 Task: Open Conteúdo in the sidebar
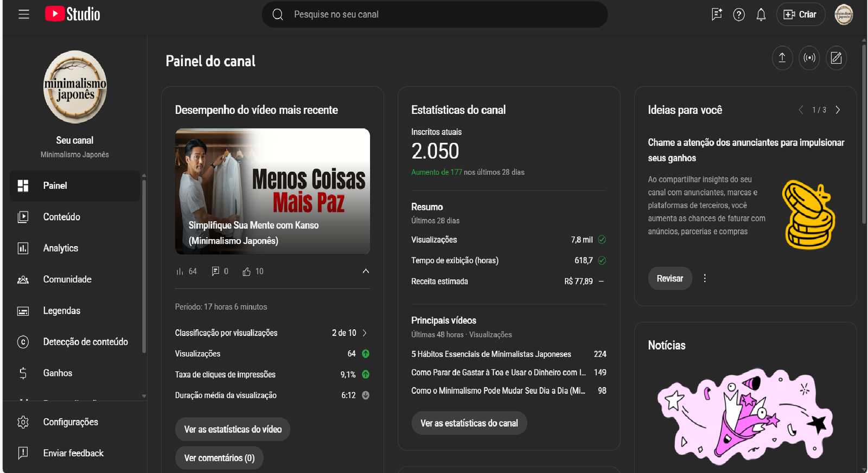[75, 217]
